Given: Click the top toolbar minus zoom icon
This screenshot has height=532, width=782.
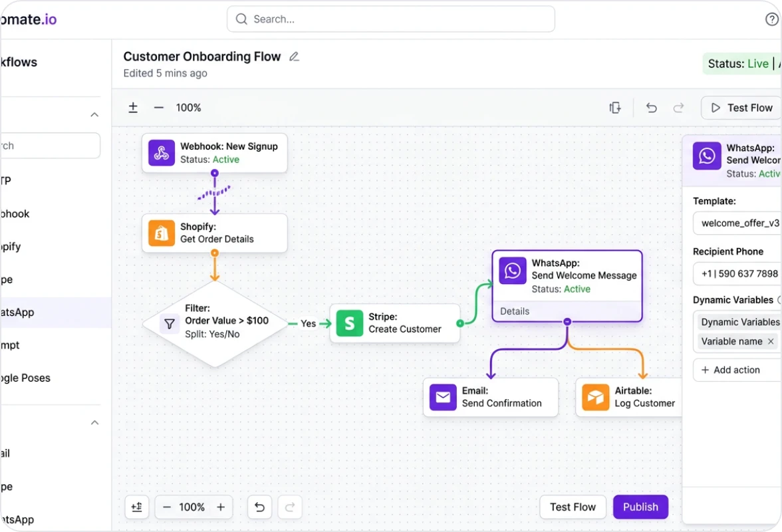Looking at the screenshot, I should (158, 108).
